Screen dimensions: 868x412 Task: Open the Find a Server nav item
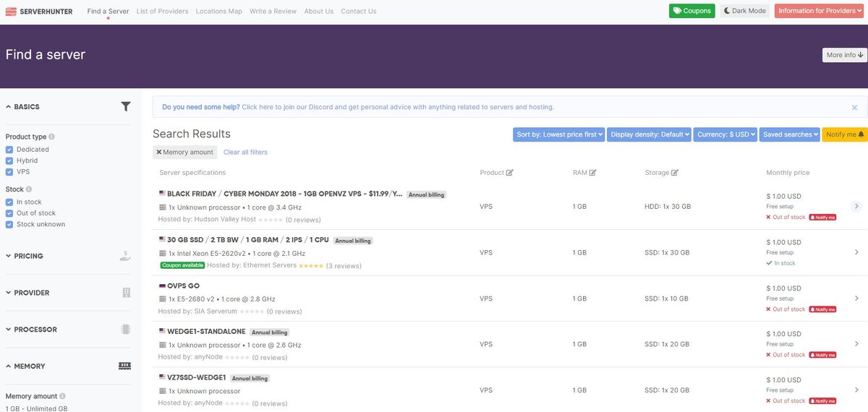click(108, 11)
